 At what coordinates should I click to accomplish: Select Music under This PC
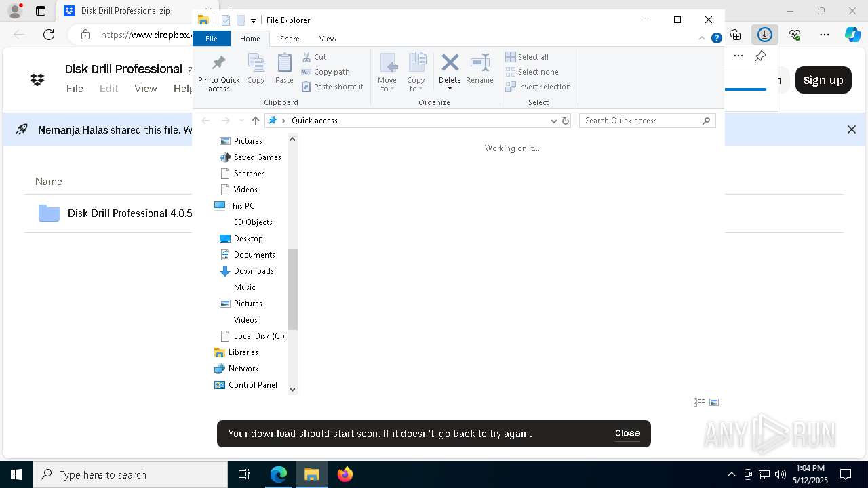[244, 287]
